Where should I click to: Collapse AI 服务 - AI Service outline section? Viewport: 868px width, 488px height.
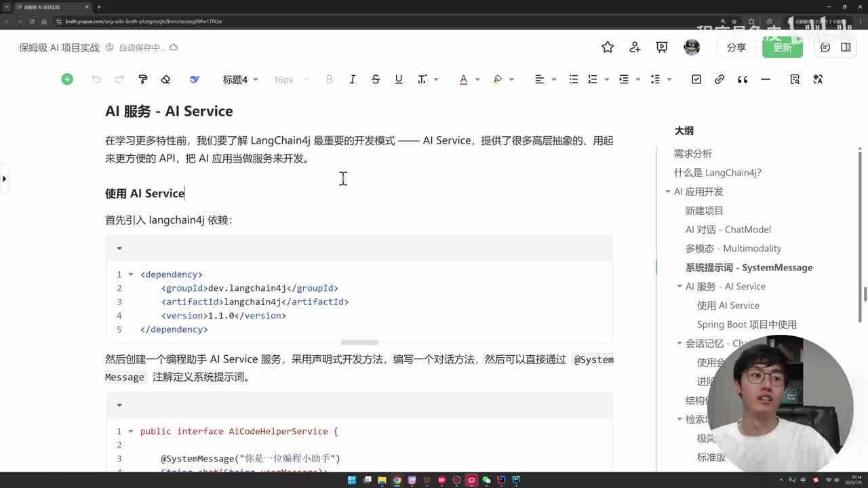click(679, 287)
